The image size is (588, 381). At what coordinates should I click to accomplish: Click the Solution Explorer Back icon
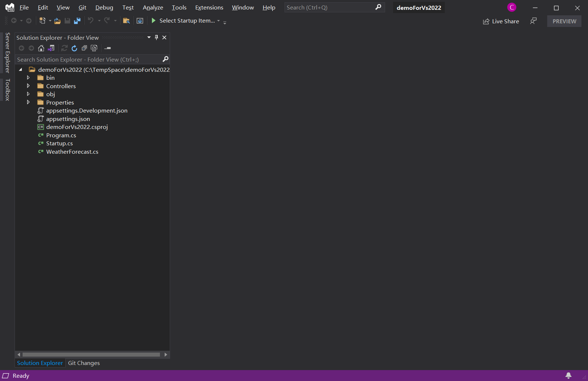click(x=21, y=48)
